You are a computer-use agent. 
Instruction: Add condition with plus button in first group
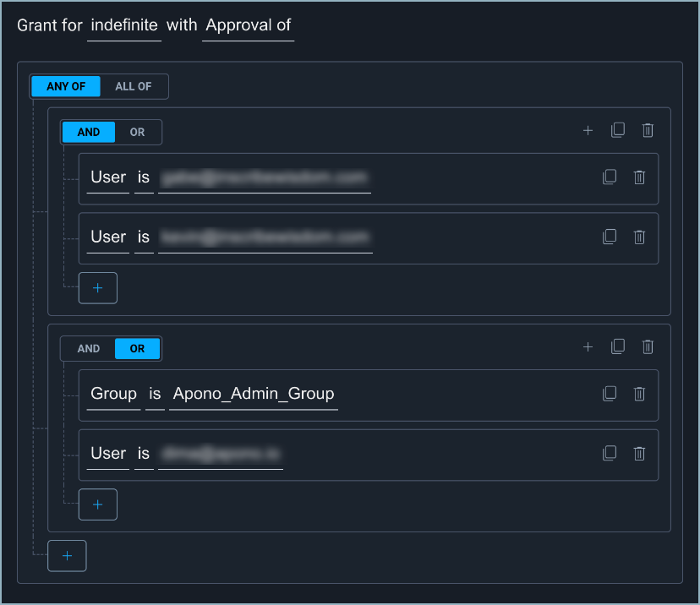pos(97,288)
